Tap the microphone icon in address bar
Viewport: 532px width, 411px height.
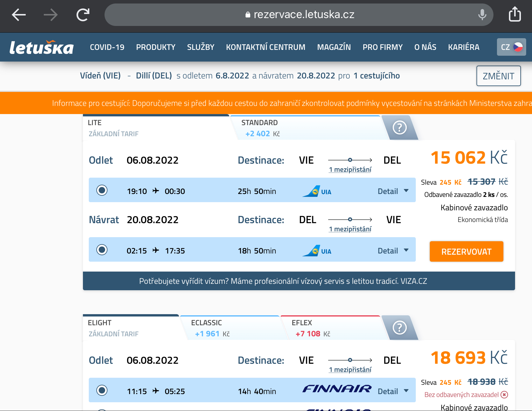(x=482, y=14)
